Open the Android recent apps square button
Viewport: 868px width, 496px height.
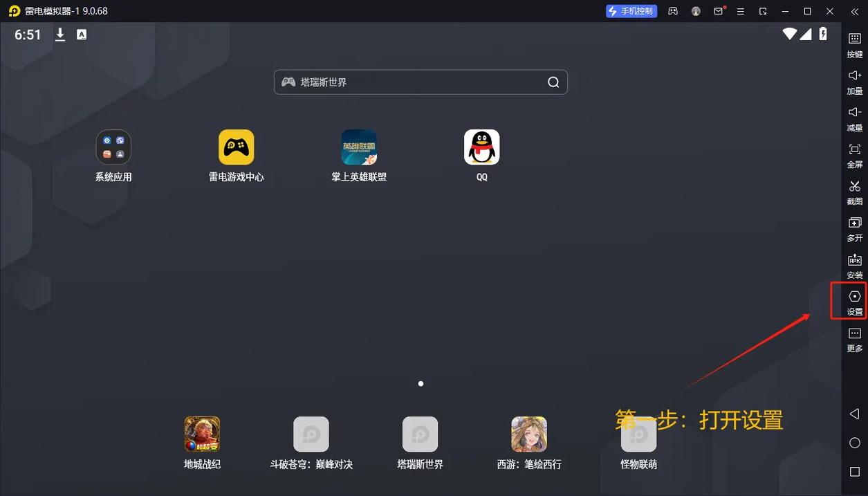[x=855, y=472]
